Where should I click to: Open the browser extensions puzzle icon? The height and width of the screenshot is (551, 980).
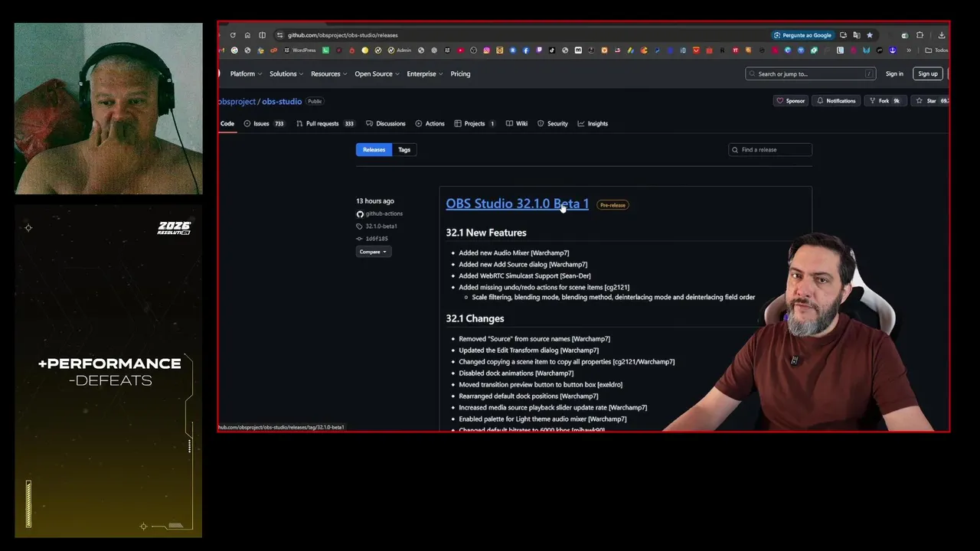tap(920, 35)
